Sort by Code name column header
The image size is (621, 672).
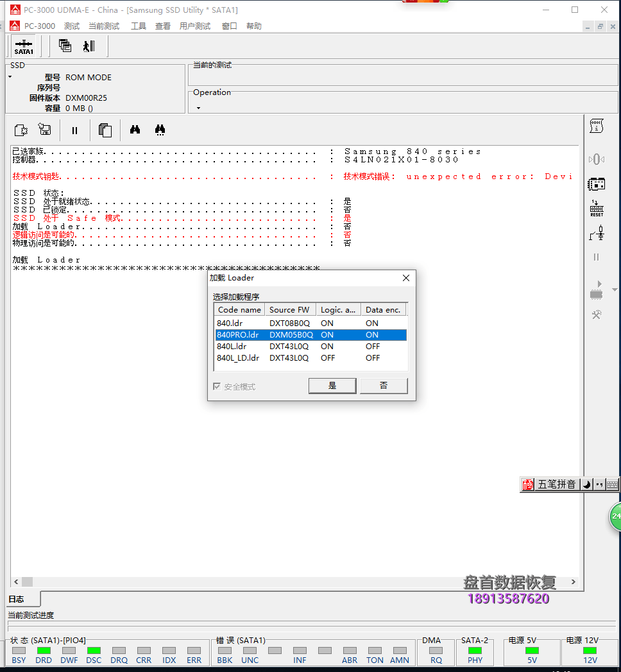tap(239, 310)
